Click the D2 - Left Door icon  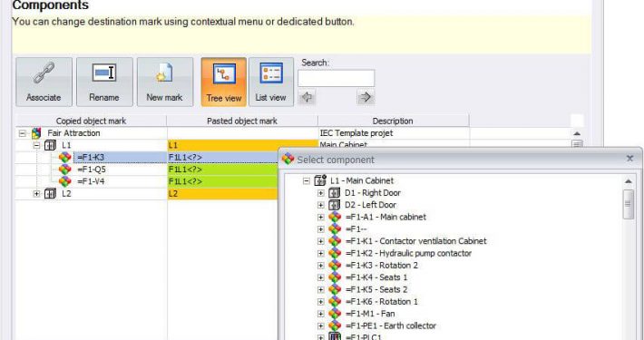(335, 205)
